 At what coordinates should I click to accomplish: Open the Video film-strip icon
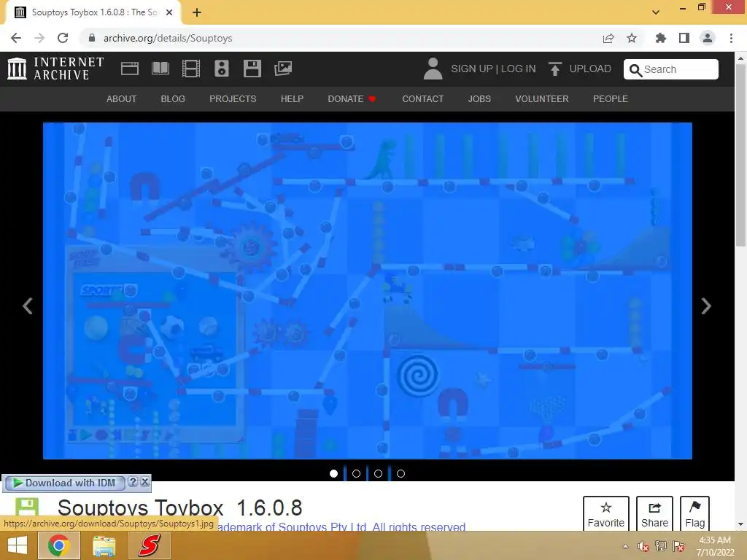[x=191, y=69]
